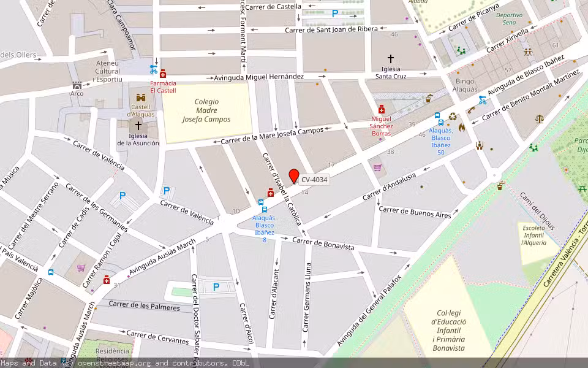588x368 pixels.
Task: Click the supermarket cart icon near Carrer d'Andalusia
Action: [x=378, y=167]
